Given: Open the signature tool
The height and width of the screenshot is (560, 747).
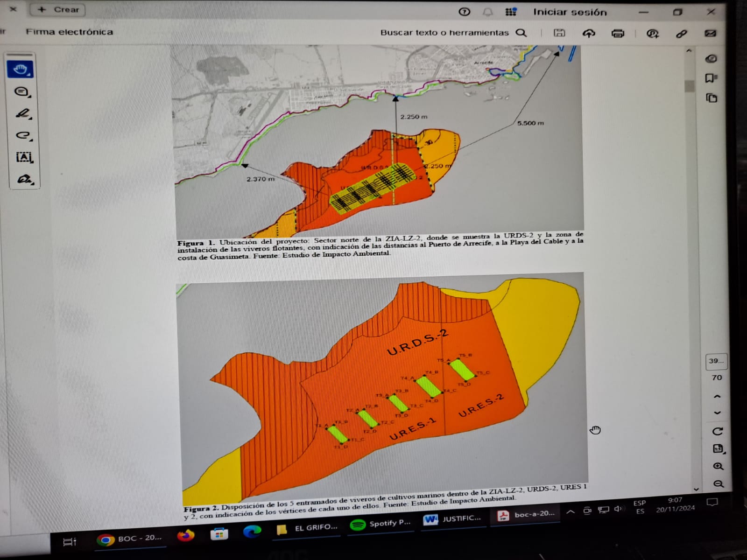Looking at the screenshot, I should point(24,179).
